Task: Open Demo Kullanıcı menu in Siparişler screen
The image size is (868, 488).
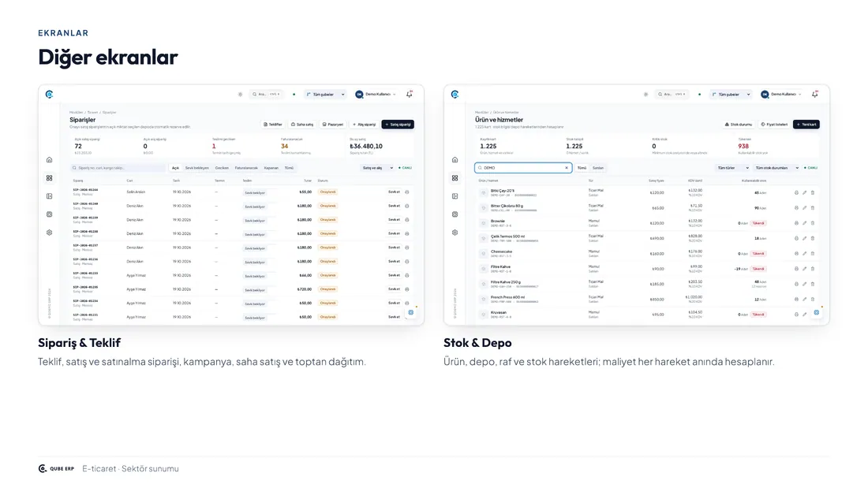Action: 376,94
